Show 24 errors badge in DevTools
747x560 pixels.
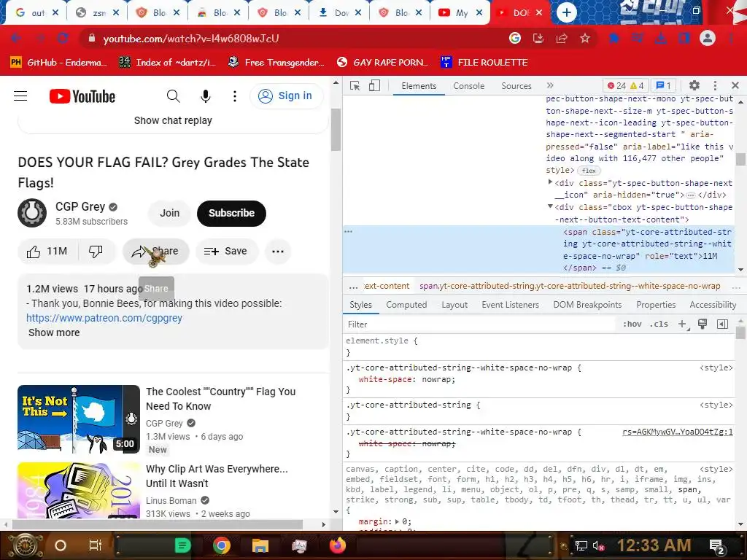(x=616, y=86)
